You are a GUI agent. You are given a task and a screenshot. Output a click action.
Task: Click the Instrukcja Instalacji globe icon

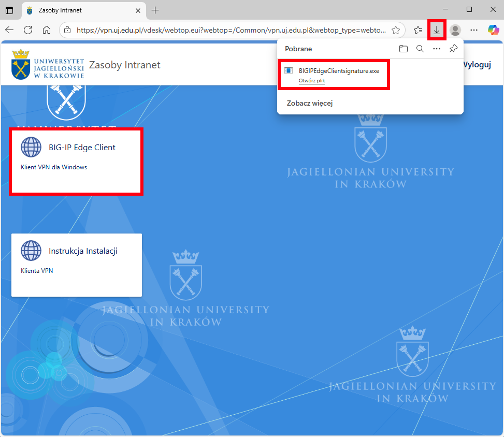coord(31,251)
